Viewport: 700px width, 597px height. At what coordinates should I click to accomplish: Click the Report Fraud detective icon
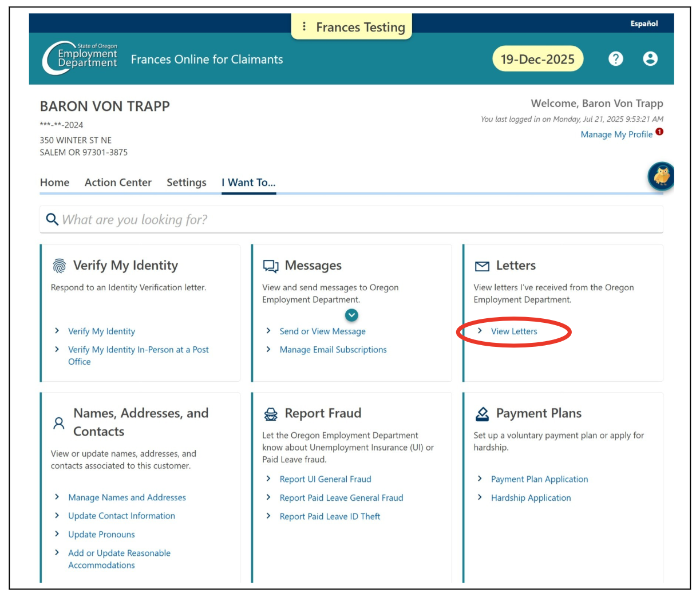pos(270,414)
